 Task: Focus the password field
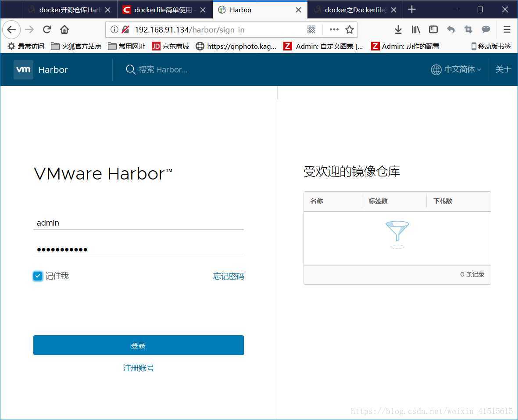[x=139, y=249]
